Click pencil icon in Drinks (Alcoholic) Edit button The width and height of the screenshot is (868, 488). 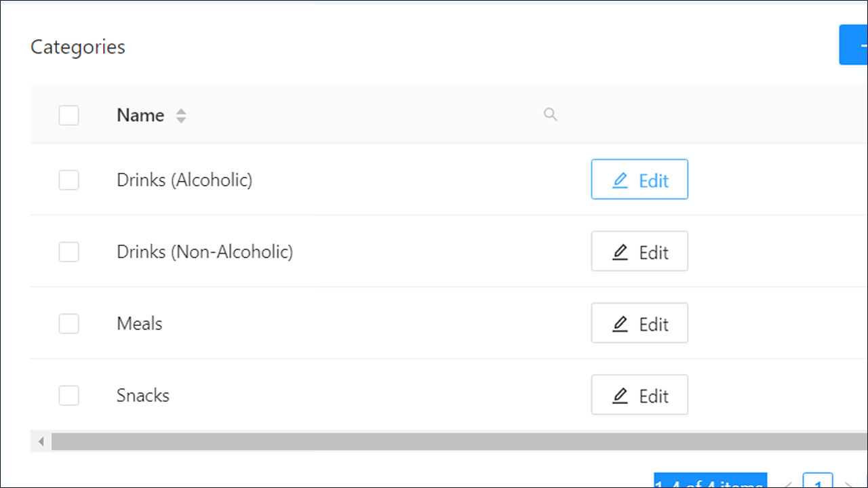tap(620, 180)
